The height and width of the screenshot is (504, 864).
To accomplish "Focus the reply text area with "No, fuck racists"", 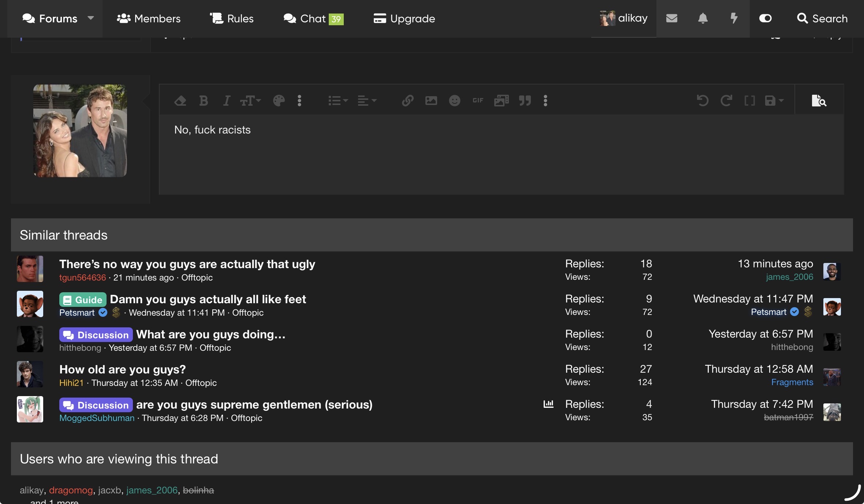I will pyautogui.click(x=502, y=154).
